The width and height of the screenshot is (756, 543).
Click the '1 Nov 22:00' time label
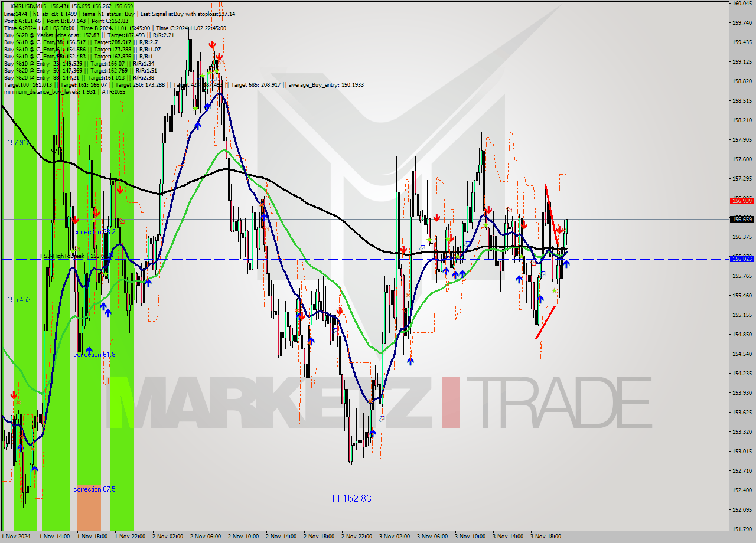click(131, 537)
